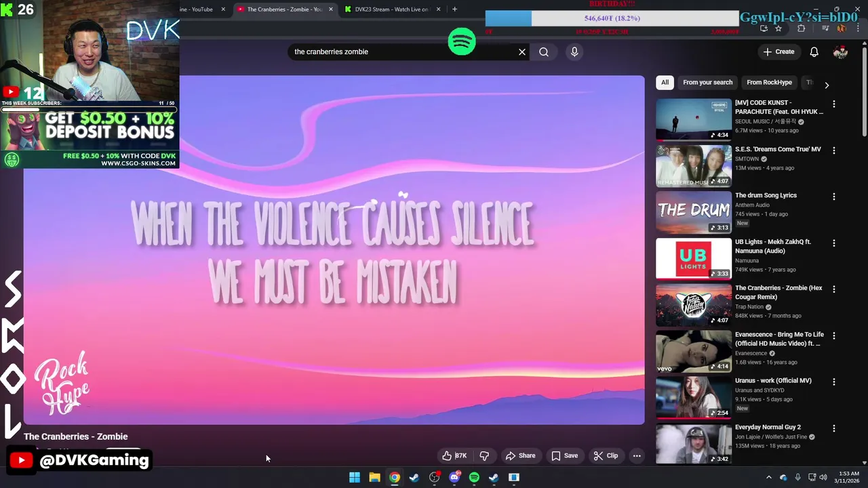This screenshot has width=868, height=488.
Task: Bookmark this page with the star icon
Action: (x=778, y=28)
